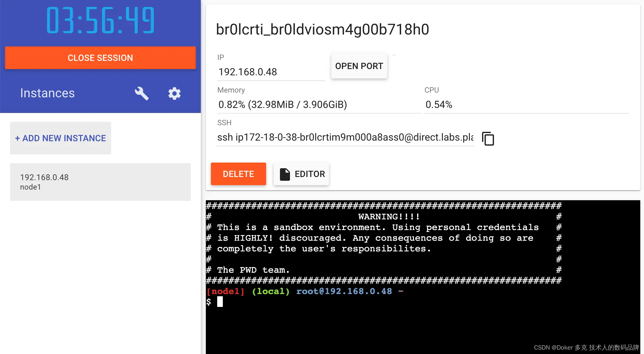Open the OPEN PORT configuration dialog
The height and width of the screenshot is (354, 644).
[359, 66]
